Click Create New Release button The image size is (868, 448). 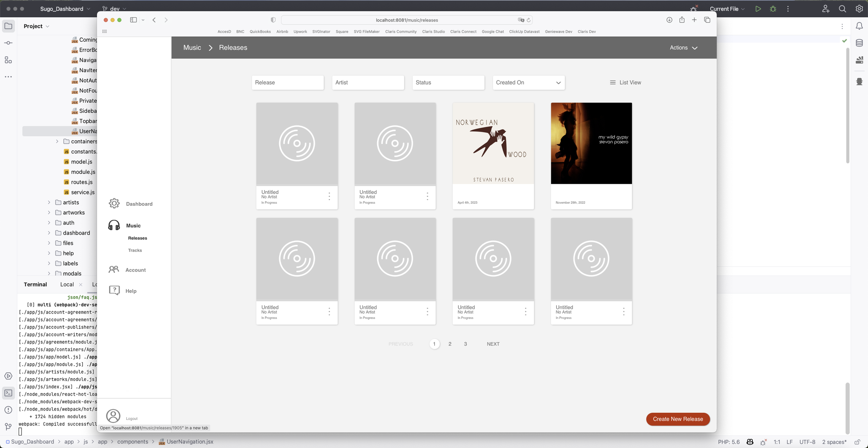pos(677,419)
